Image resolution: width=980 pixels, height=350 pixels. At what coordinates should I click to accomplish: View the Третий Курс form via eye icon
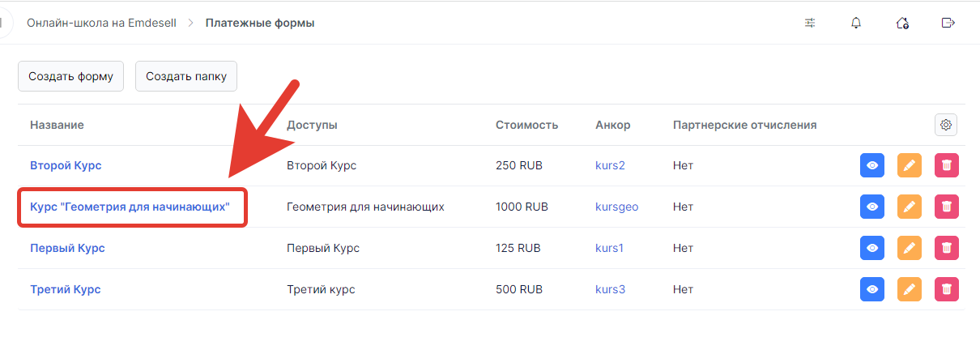click(x=872, y=288)
